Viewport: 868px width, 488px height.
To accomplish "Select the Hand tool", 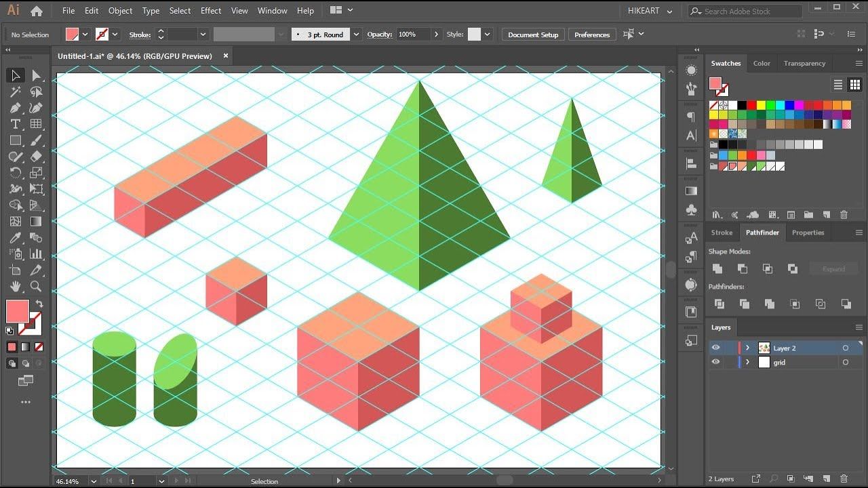I will point(16,287).
